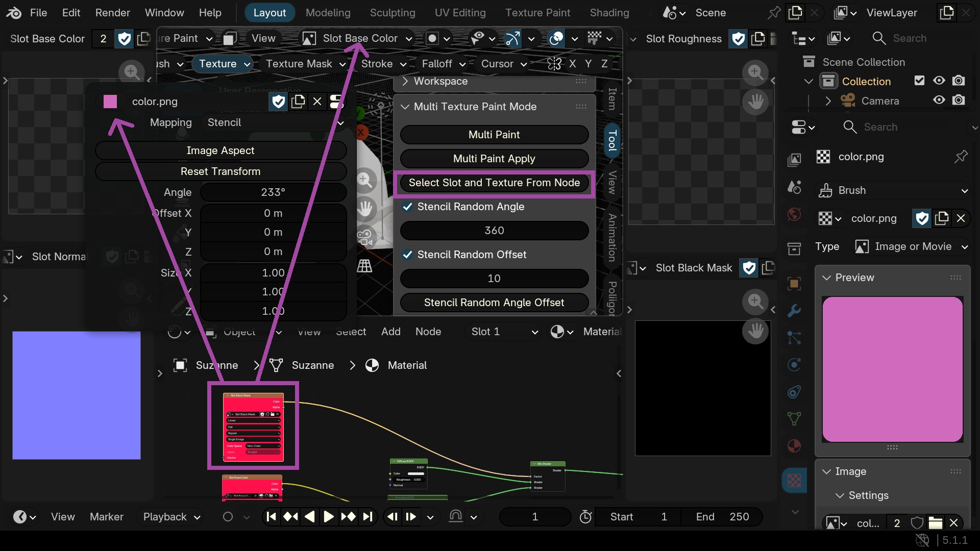
Task: Open the Tool properties wrench tab
Action: pyautogui.click(x=794, y=310)
